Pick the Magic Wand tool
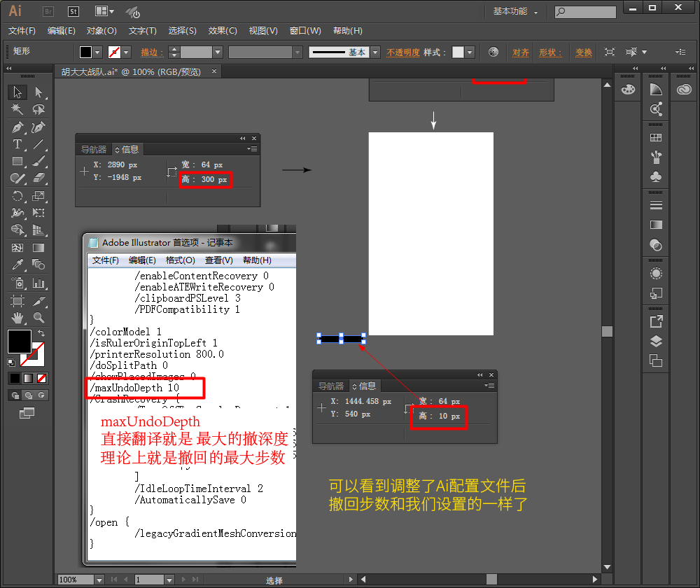The height and width of the screenshot is (588, 700). [x=17, y=109]
